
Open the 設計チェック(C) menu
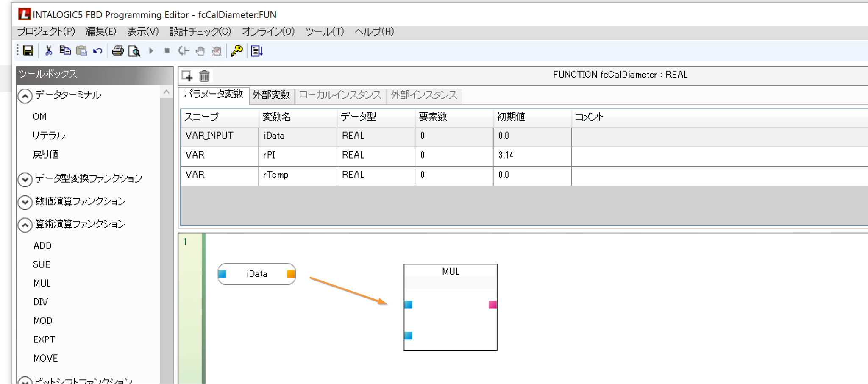pos(200,31)
